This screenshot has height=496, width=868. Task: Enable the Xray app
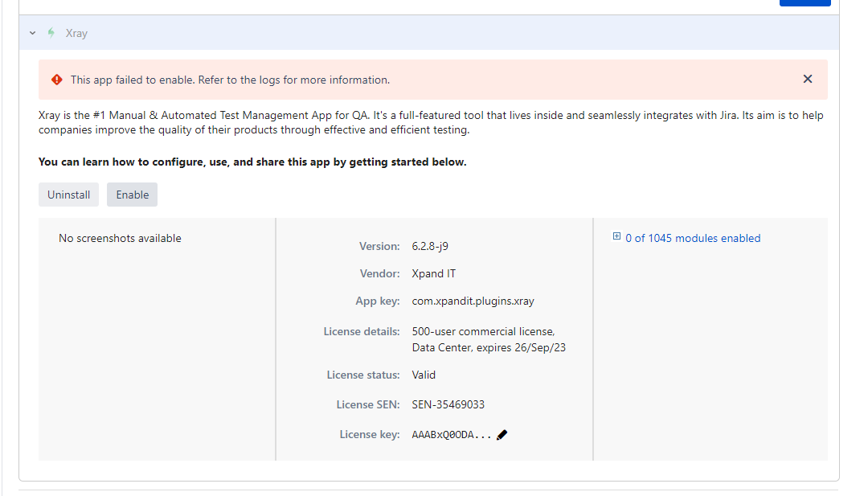[132, 195]
